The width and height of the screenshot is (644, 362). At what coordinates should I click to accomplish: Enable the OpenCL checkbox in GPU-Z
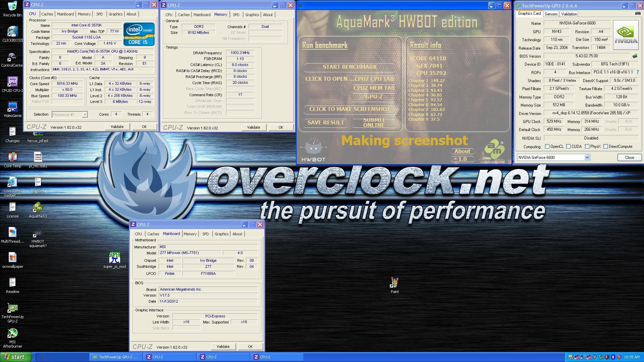click(547, 146)
